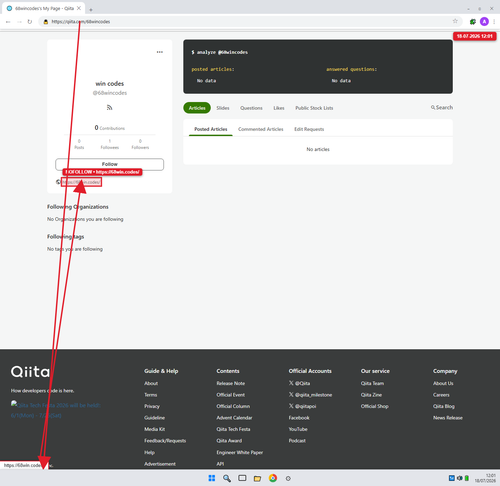Select the Edit Requests sub-tab
This screenshot has height=486, width=500.
point(309,129)
